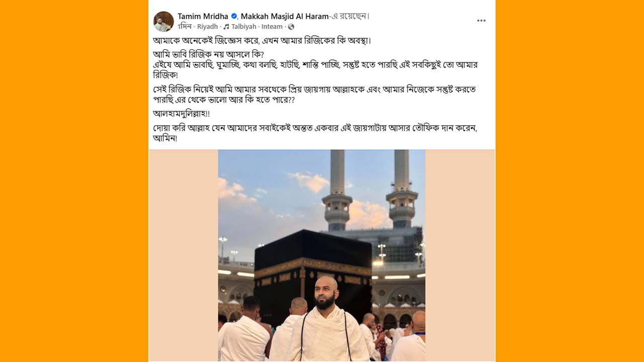Click Tamim Mridha's profile picture avatar
This screenshot has width=644, height=362.
tap(164, 22)
